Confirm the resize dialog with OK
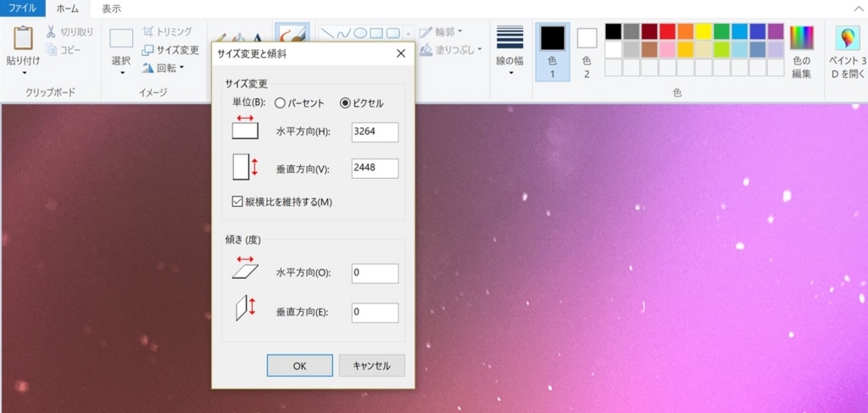The image size is (868, 413). 299,366
